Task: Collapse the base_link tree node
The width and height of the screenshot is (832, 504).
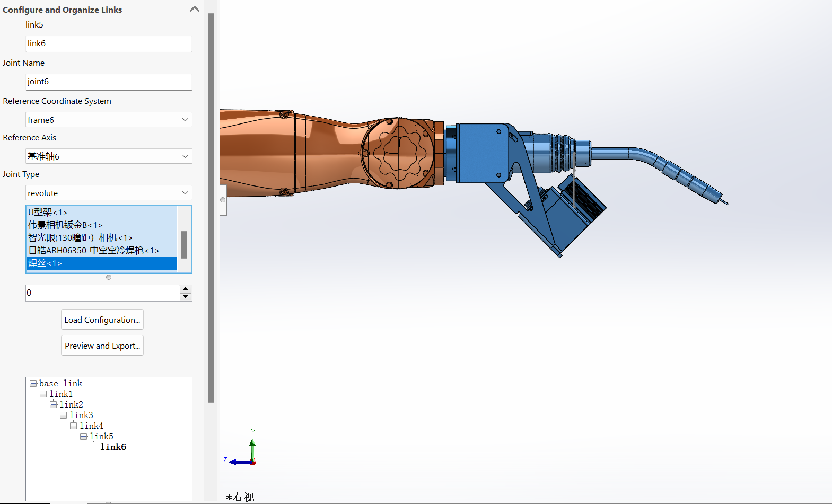Action: coord(33,383)
